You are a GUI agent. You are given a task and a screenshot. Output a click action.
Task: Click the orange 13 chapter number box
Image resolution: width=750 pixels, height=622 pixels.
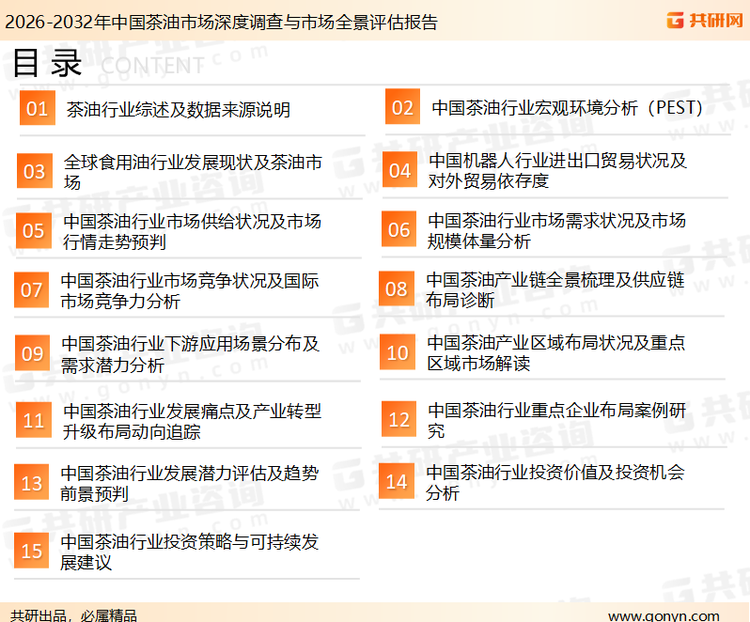coord(32,482)
